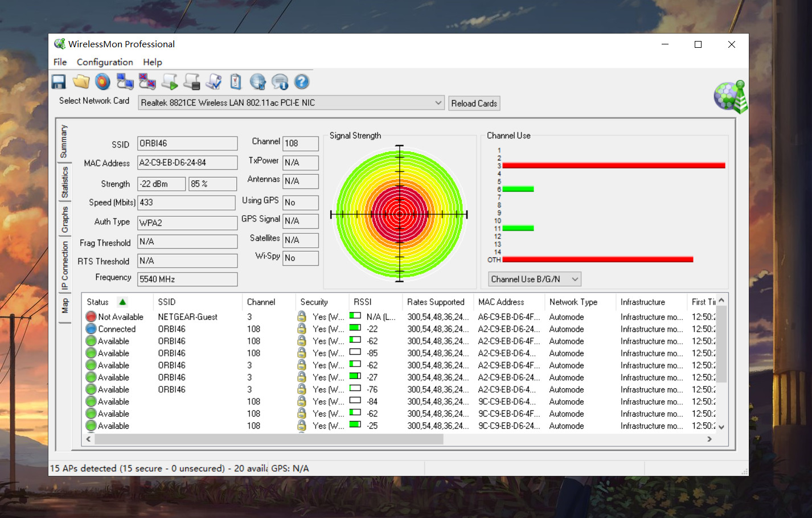
Task: Click the horizontal scrollbar right arrow
Action: point(709,439)
